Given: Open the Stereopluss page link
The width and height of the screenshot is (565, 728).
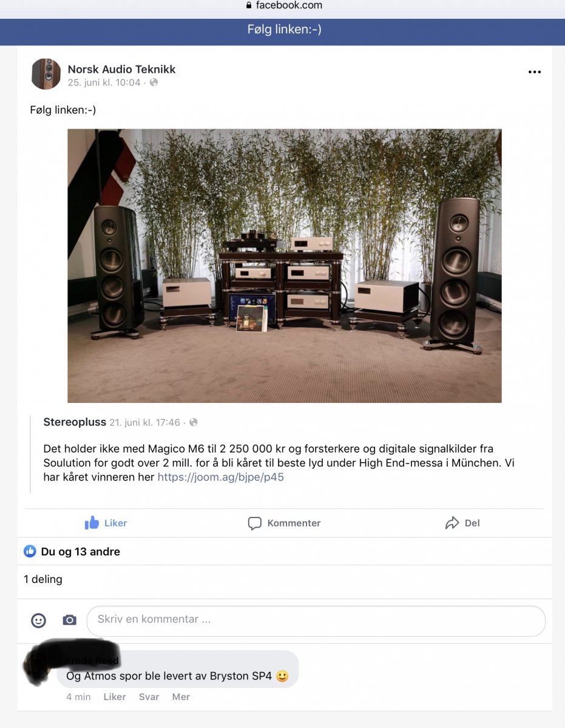Looking at the screenshot, I should pos(75,422).
